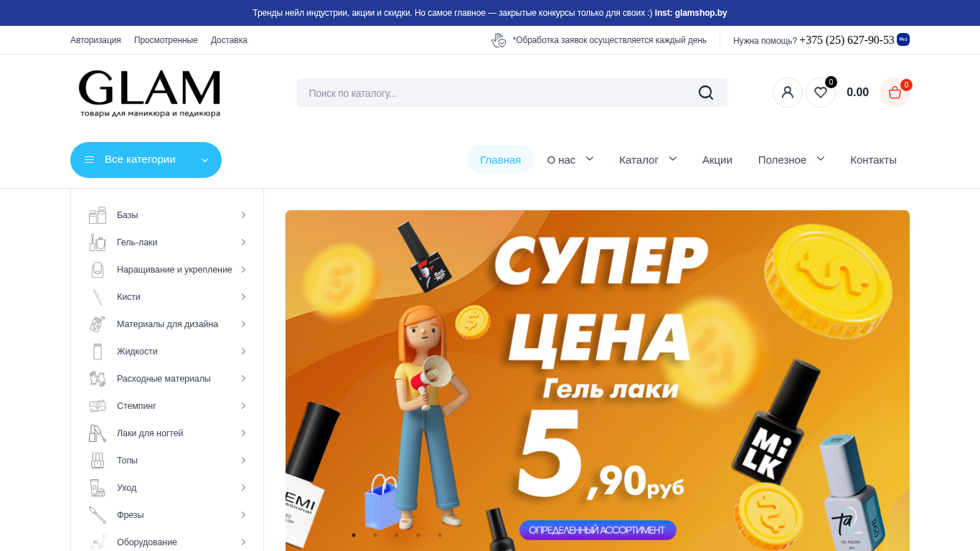Image resolution: width=980 pixels, height=551 pixels.
Task: Select the second banner slide dot
Action: tap(375, 535)
